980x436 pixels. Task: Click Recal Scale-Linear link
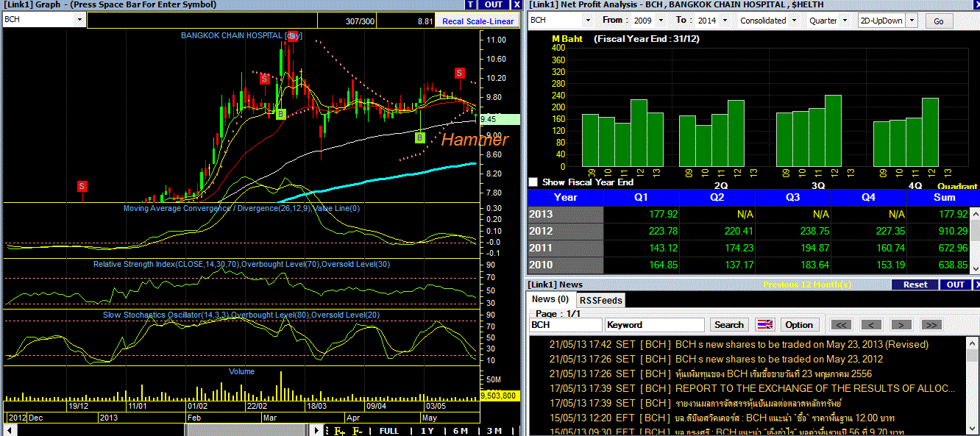point(478,21)
